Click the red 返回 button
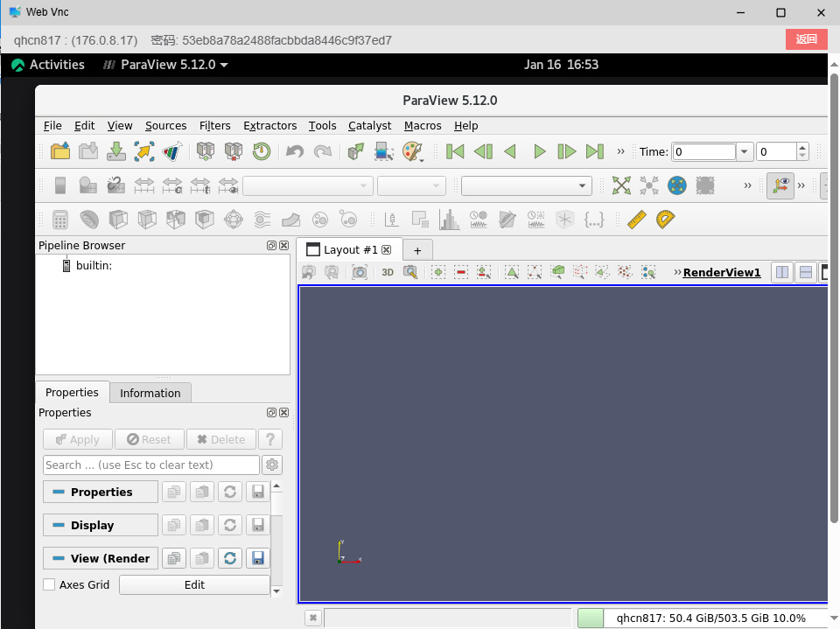 click(806, 39)
